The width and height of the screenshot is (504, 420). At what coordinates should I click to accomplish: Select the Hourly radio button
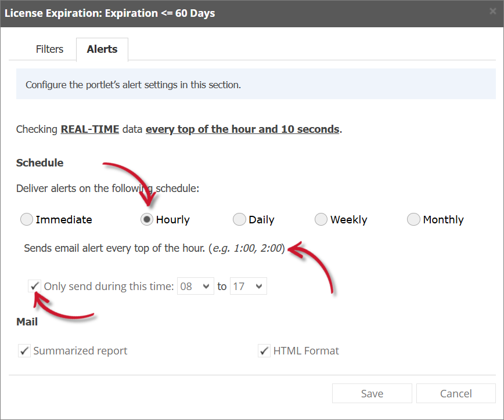[147, 219]
